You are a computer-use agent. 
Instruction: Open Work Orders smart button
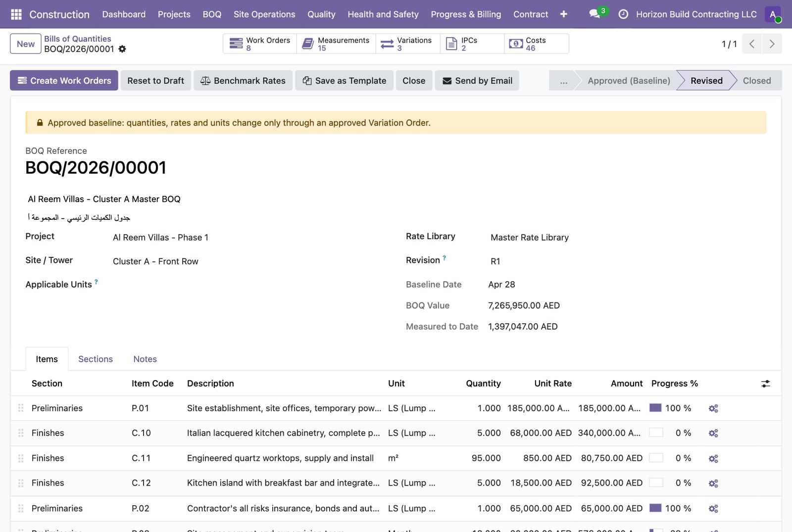pos(260,44)
